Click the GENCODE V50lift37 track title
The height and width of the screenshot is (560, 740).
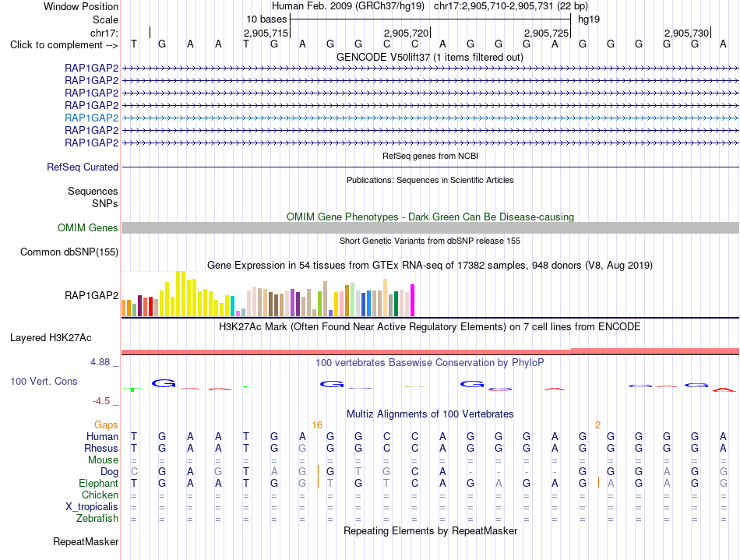(x=430, y=58)
